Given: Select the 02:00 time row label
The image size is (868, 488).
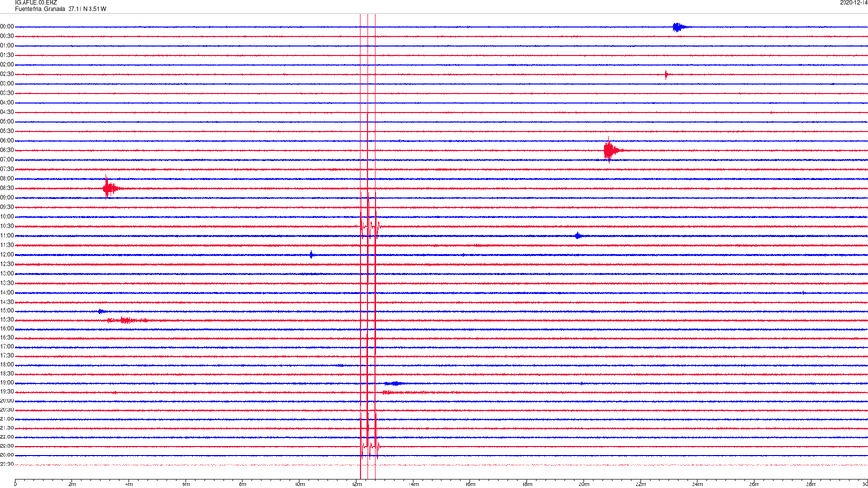Looking at the screenshot, I should (7, 65).
